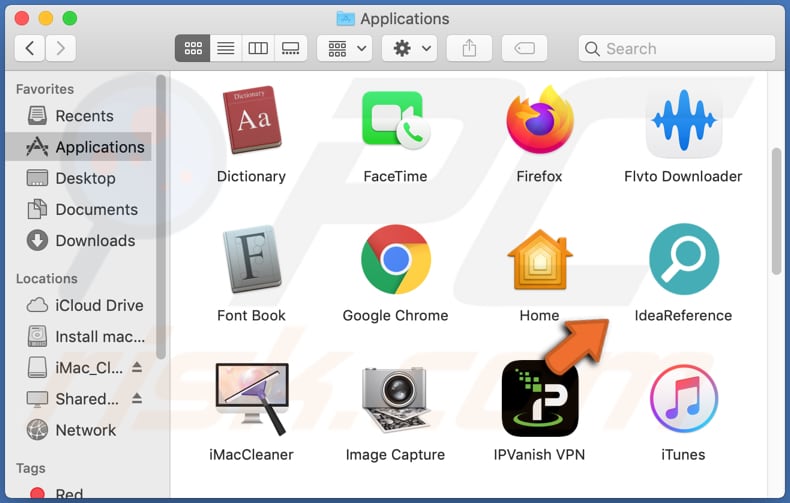
Task: Open iCloud Drive in the sidebar
Action: coord(79,305)
